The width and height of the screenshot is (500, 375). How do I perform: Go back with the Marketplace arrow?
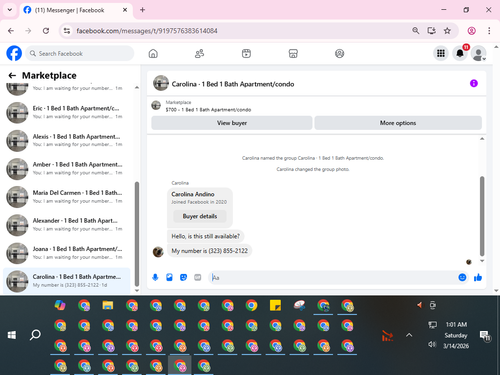(x=12, y=76)
